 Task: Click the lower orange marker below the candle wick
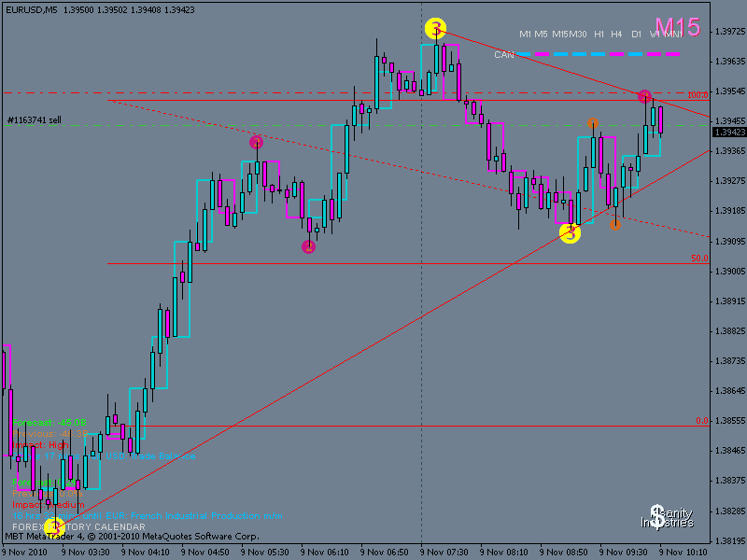point(615,224)
